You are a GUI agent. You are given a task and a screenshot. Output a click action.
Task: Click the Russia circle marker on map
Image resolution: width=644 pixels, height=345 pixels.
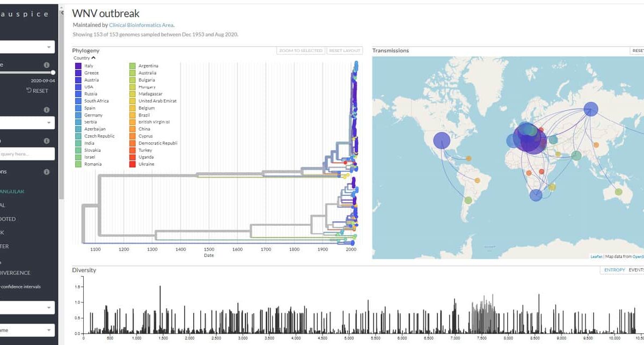pyautogui.click(x=591, y=109)
